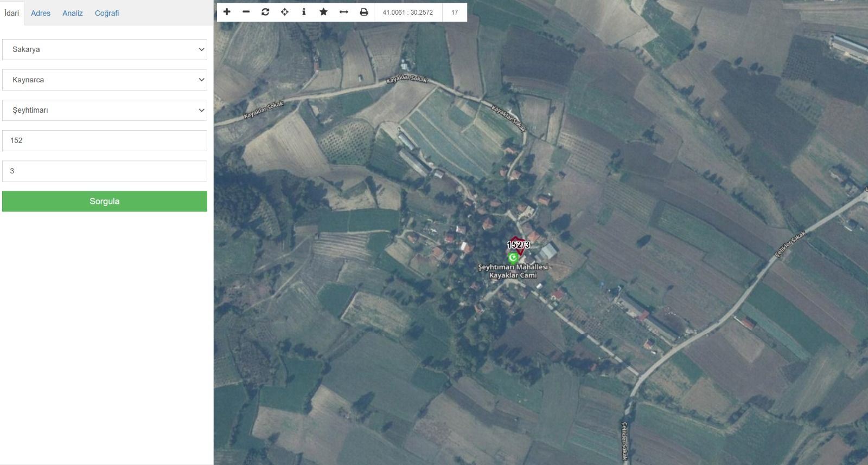The image size is (868, 465).
Task: Print the map using printer icon
Action: point(363,12)
